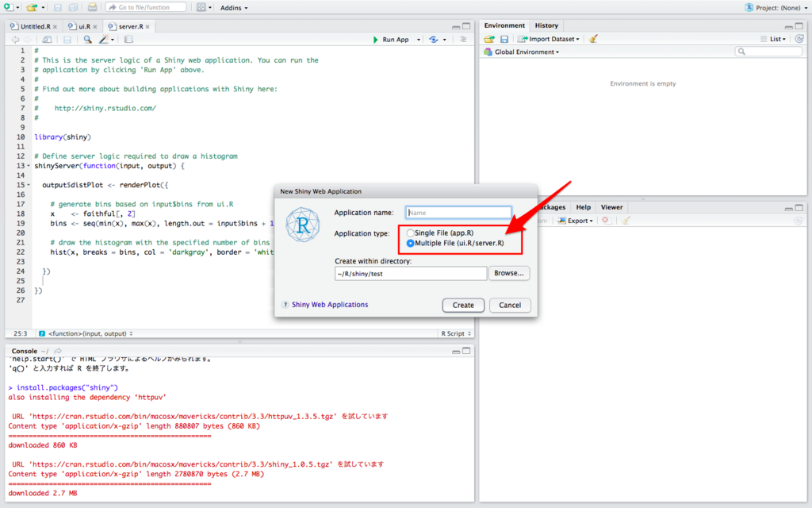Screen dimensions: 812x508
Task: Select Single File (app.R) radio button
Action: [410, 233]
